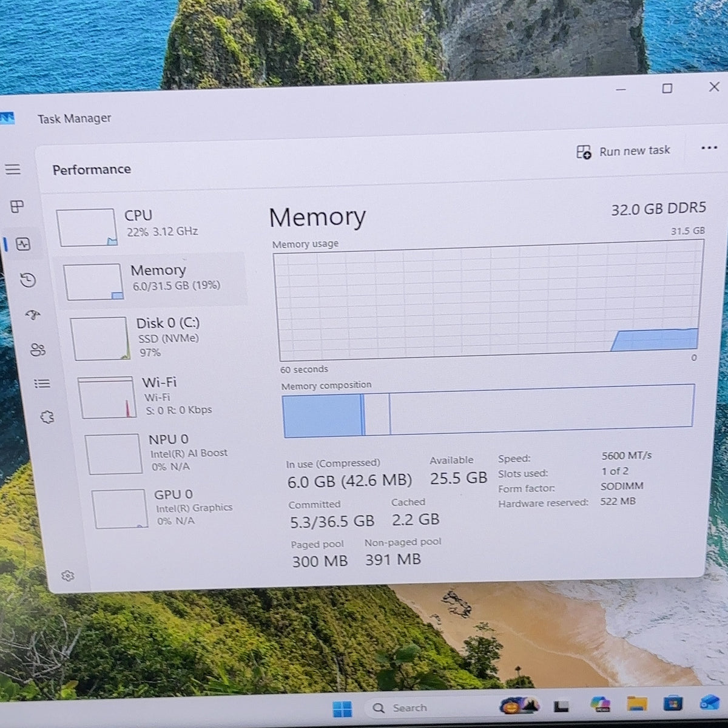Select the Performance page icon in sidebar

[24, 244]
